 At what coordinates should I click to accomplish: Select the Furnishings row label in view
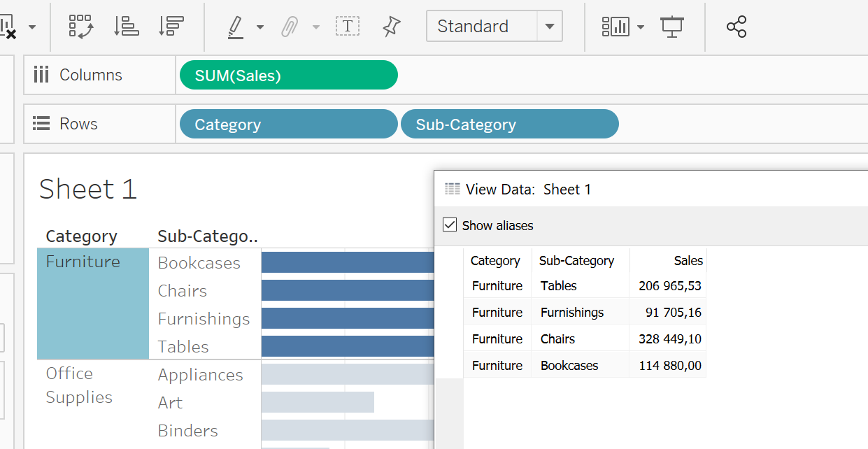(x=204, y=319)
